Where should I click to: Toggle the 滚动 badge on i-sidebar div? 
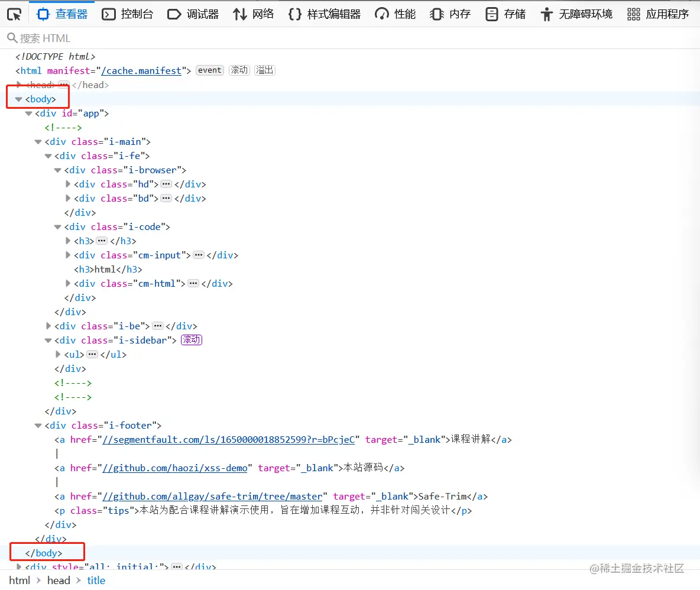coord(191,340)
